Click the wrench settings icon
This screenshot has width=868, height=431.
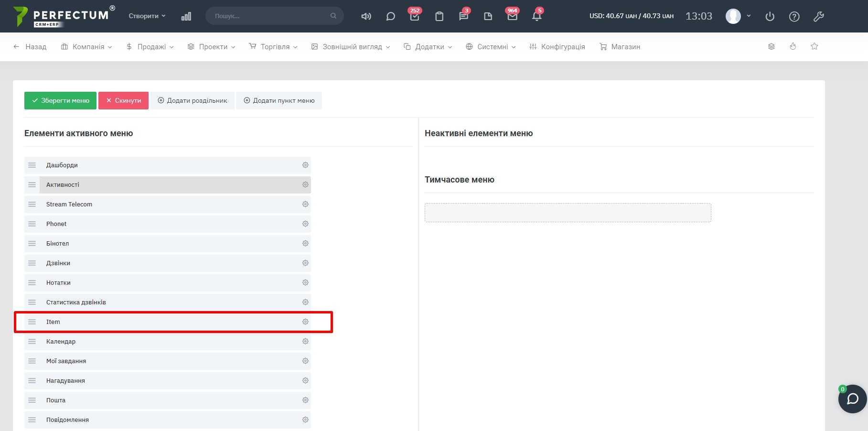(x=818, y=16)
